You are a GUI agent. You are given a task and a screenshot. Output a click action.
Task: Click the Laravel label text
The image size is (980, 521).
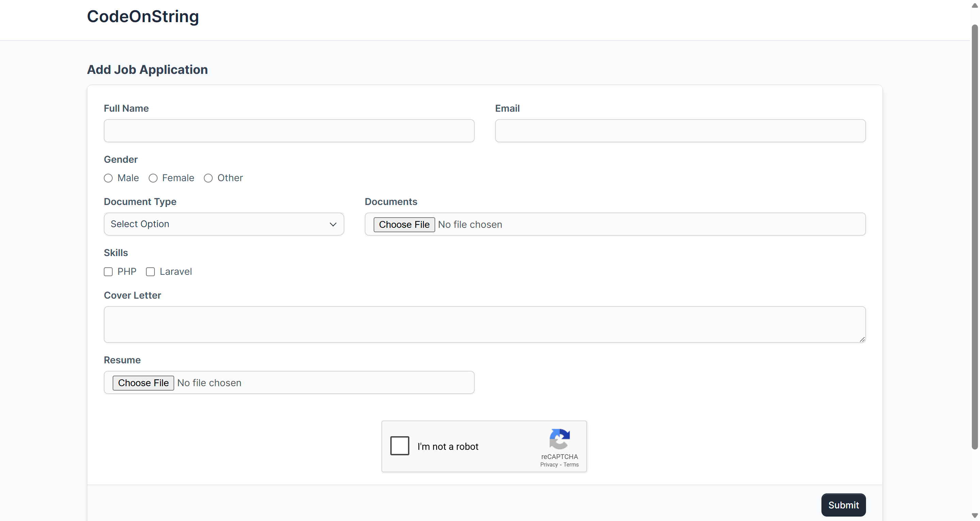[x=176, y=271]
